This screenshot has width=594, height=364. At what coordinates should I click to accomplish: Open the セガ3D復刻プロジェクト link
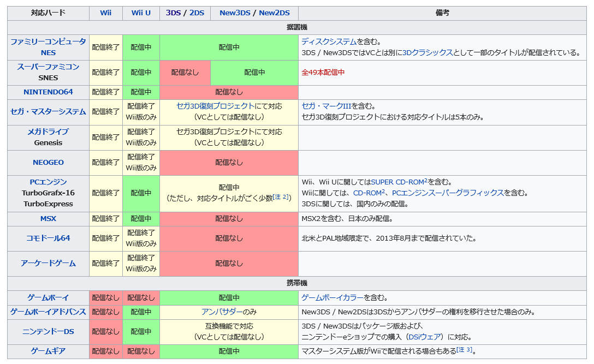(x=215, y=106)
